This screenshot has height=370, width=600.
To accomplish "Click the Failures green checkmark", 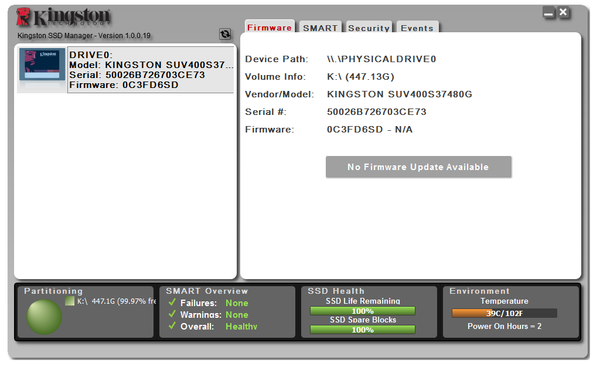I will 172,302.
